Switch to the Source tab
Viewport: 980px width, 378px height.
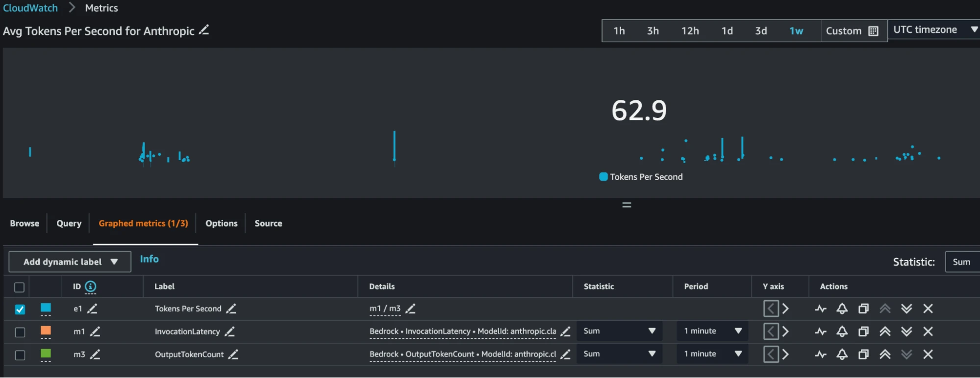click(x=268, y=223)
